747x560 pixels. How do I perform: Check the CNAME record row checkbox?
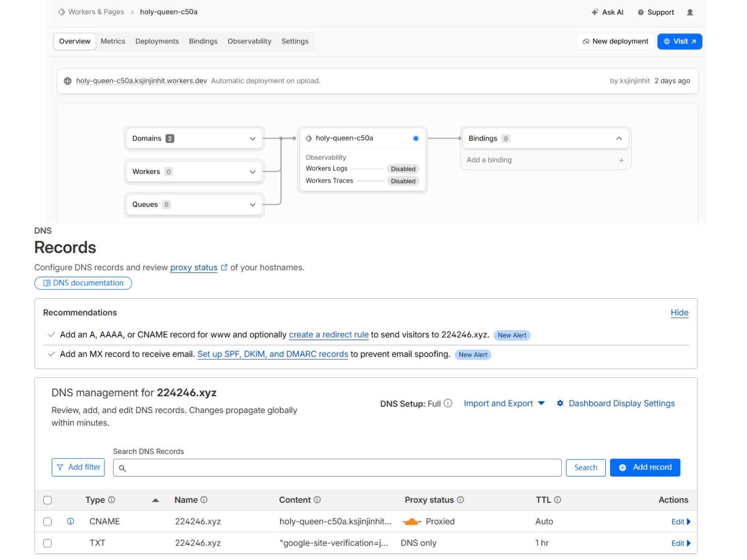(x=48, y=522)
